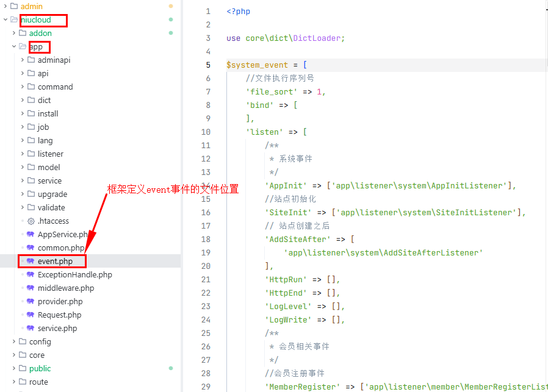Expand the addon folder chevron

[14, 33]
